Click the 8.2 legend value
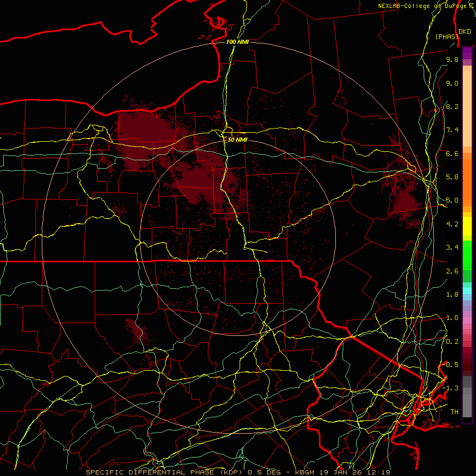Screen dimensions: 476x476 click(452, 106)
